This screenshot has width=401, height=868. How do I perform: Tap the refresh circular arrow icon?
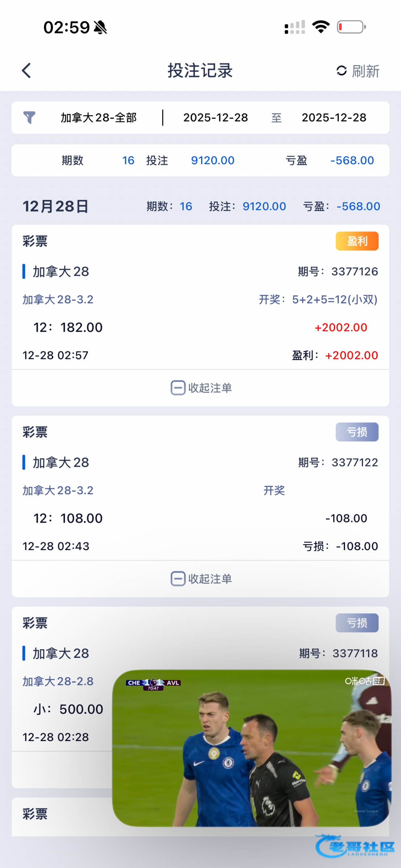click(x=341, y=71)
